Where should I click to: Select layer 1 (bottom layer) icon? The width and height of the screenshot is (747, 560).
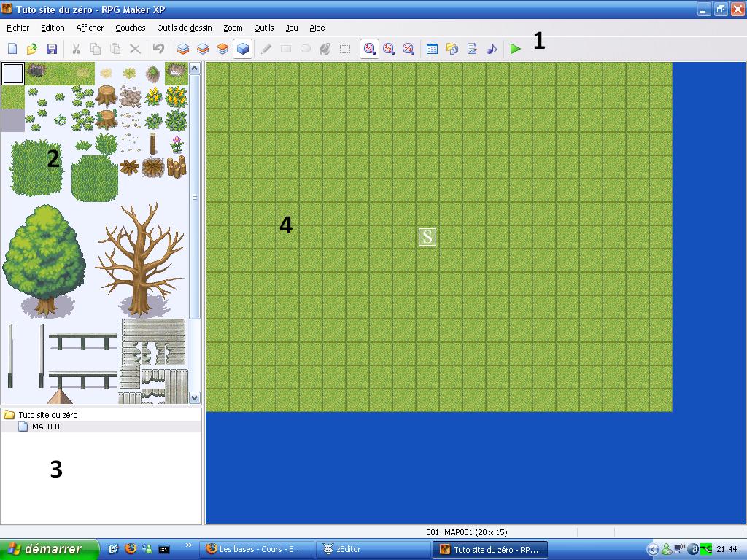click(183, 49)
